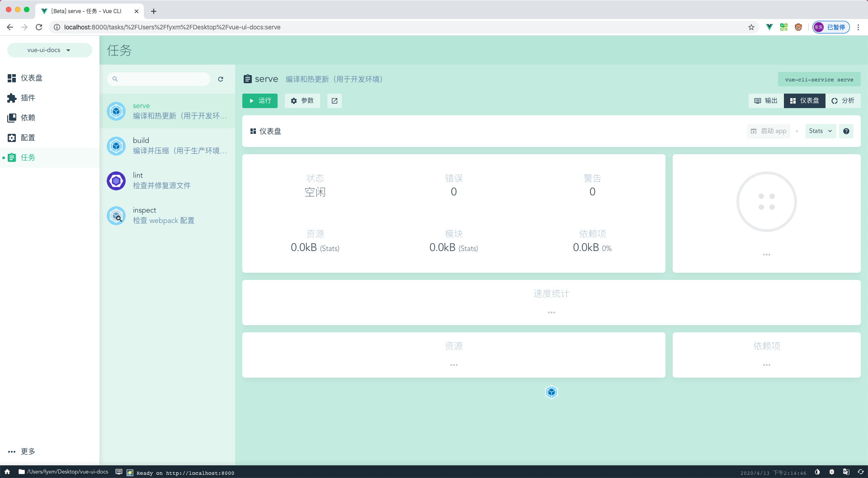868x478 pixels.
Task: Click the Tampermonkey-like tiger extension icon
Action: [x=798, y=27]
